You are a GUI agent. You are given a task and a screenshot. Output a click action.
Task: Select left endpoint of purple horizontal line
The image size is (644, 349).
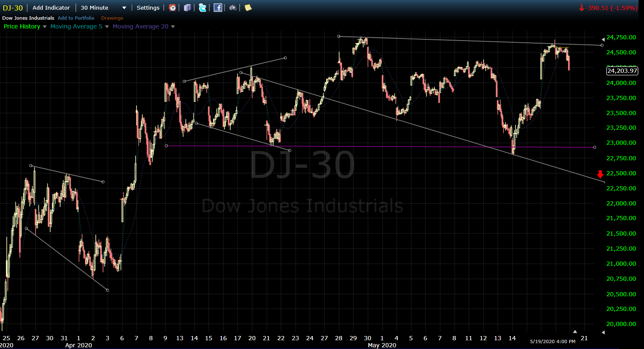tap(166, 146)
